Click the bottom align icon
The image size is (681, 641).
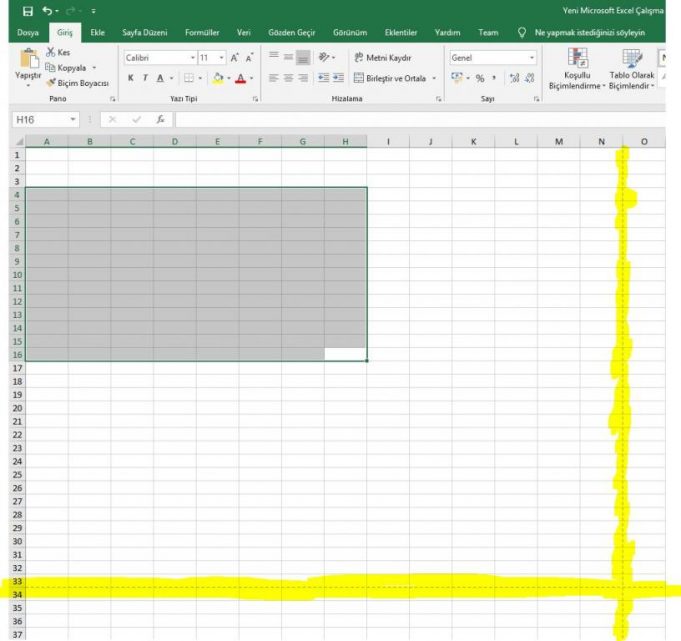(x=303, y=57)
